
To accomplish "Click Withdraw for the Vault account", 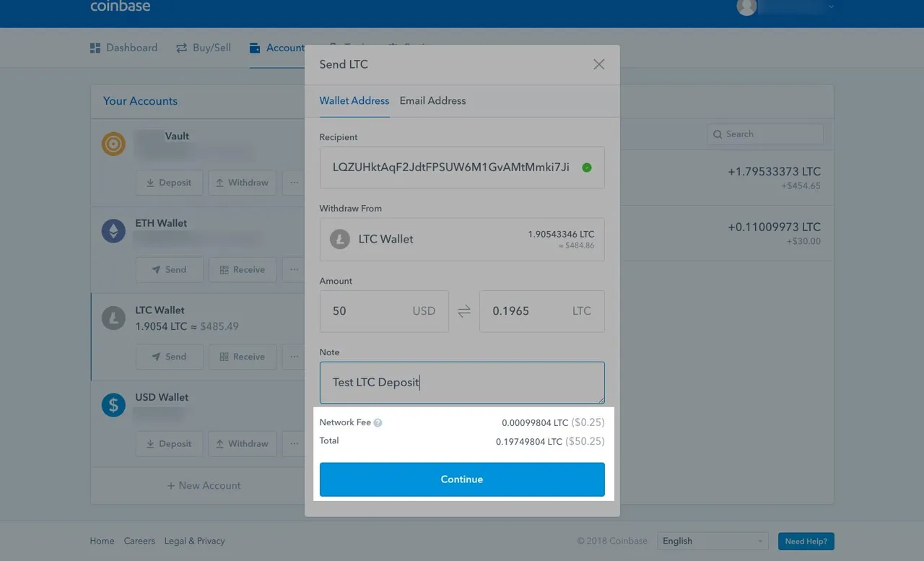I will click(243, 183).
